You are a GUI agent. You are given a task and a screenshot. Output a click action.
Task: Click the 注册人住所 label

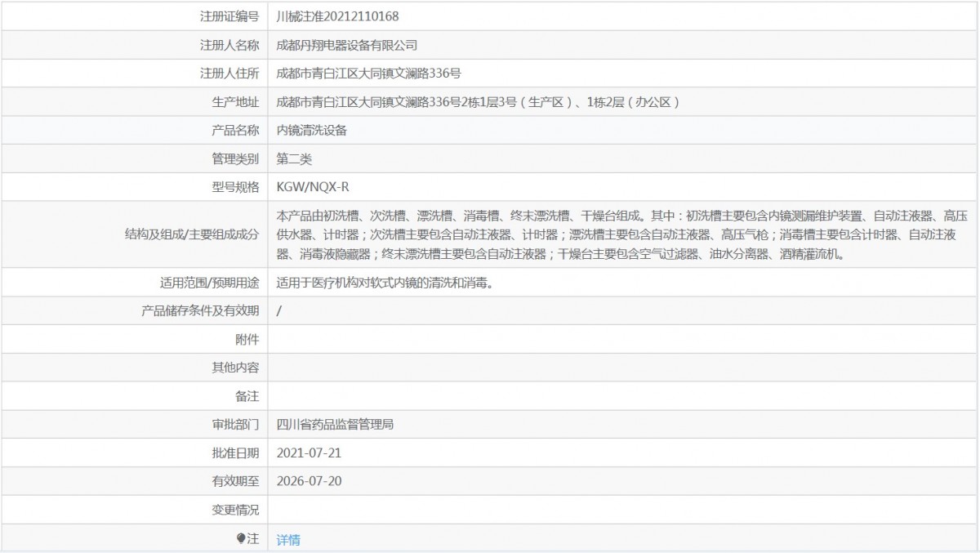click(229, 73)
